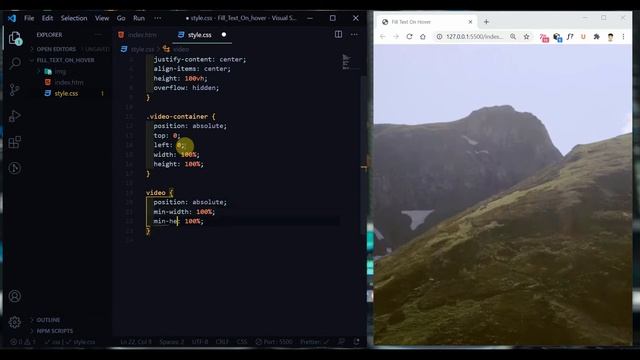The width and height of the screenshot is (640, 360).
Task: Click the red extension icon in Chrome toolbar
Action: point(544,38)
